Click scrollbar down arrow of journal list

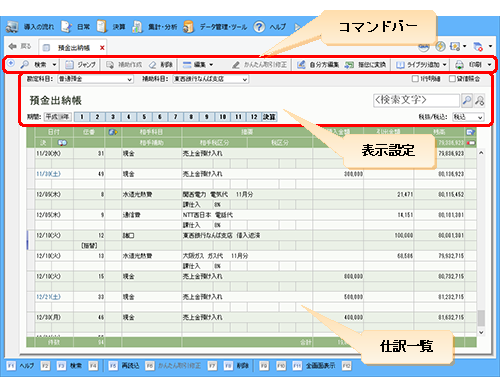coord(481,332)
